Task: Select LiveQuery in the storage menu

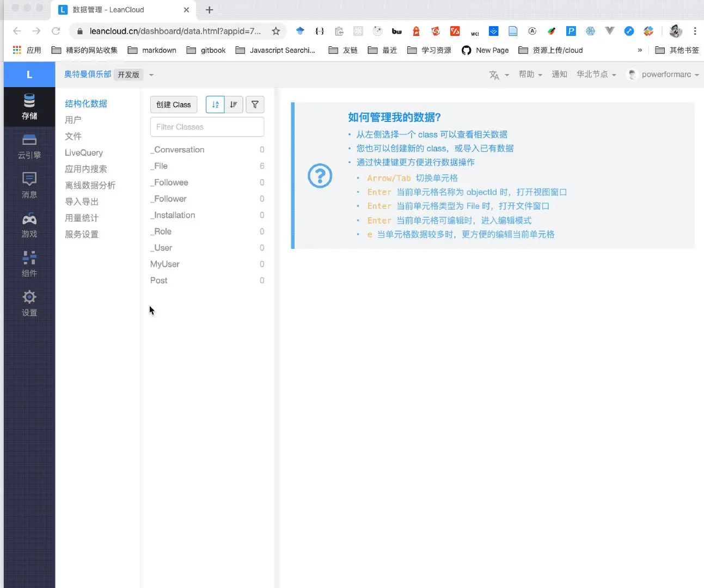Action: click(84, 152)
